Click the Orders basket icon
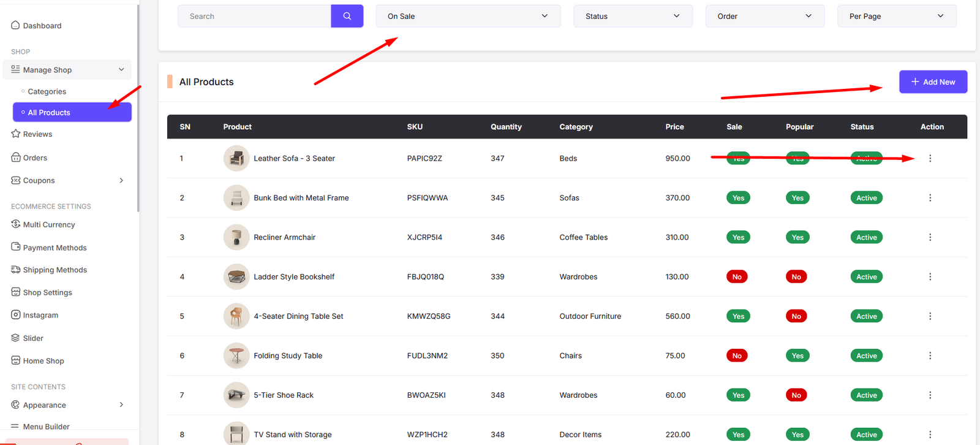The image size is (980, 445). click(x=16, y=158)
